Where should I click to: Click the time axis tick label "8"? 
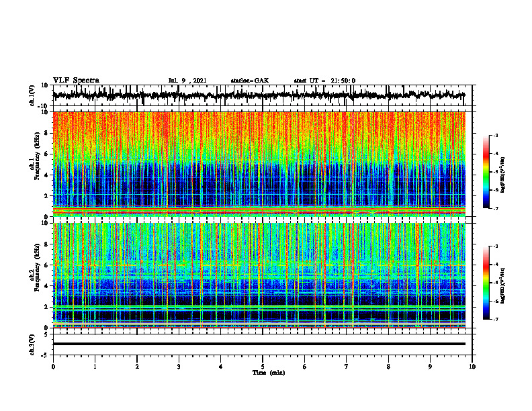tap(388, 367)
